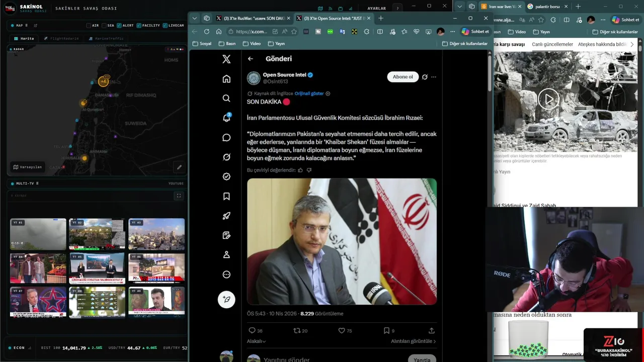Click Grok icon beside Abone ol

(x=425, y=77)
